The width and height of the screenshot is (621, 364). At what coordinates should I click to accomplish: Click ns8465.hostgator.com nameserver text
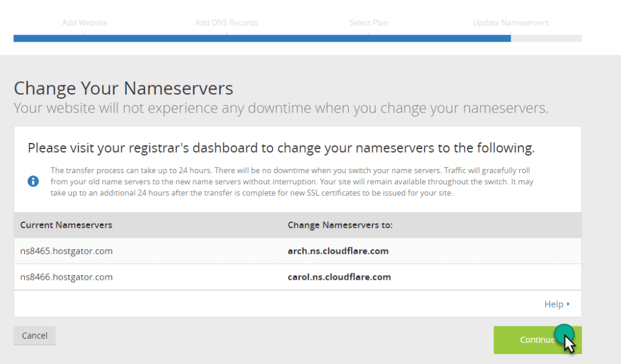pyautogui.click(x=67, y=251)
